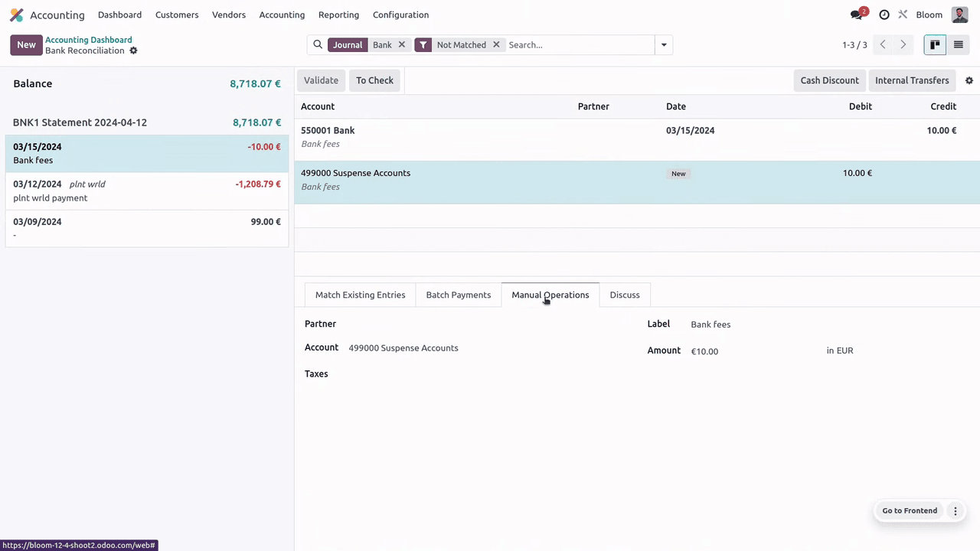Switch to kanban view
This screenshot has height=551, width=980.
[935, 44]
